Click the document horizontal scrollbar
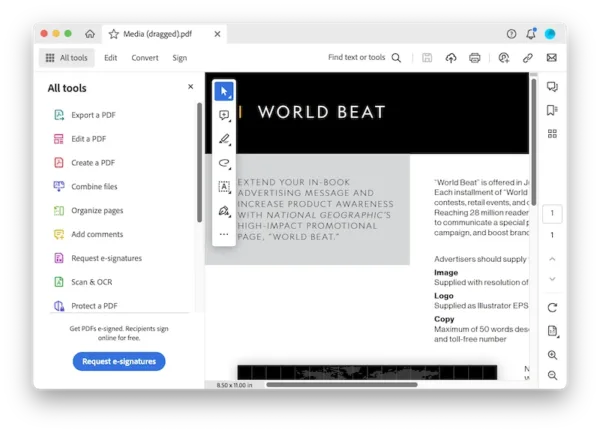Screen dimensions: 600x433 [x=342, y=385]
